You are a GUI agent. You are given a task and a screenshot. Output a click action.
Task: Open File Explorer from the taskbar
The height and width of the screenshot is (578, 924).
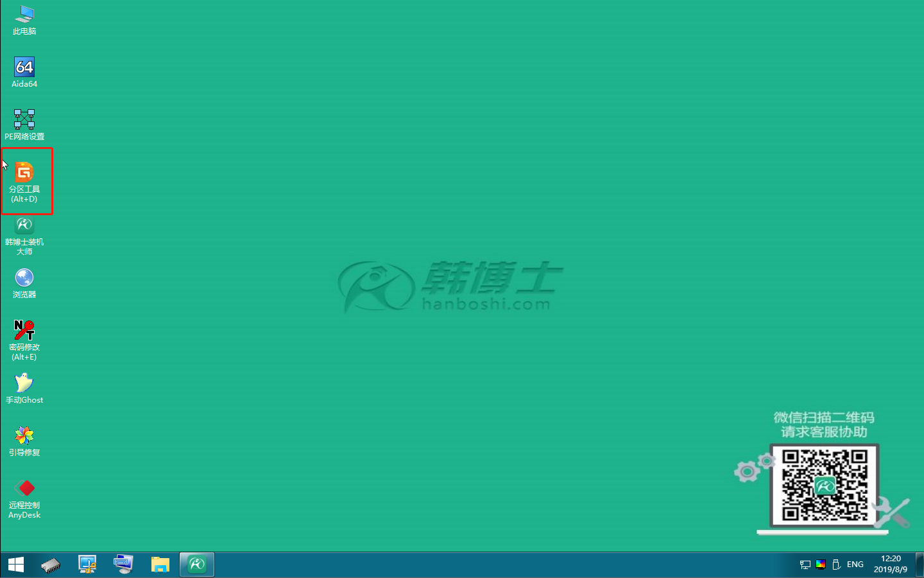[160, 565]
